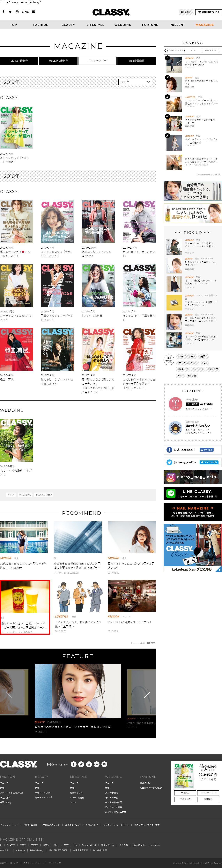222x868 pixels.
Task: Switch ranking to ALL
Action: (x=193, y=51)
